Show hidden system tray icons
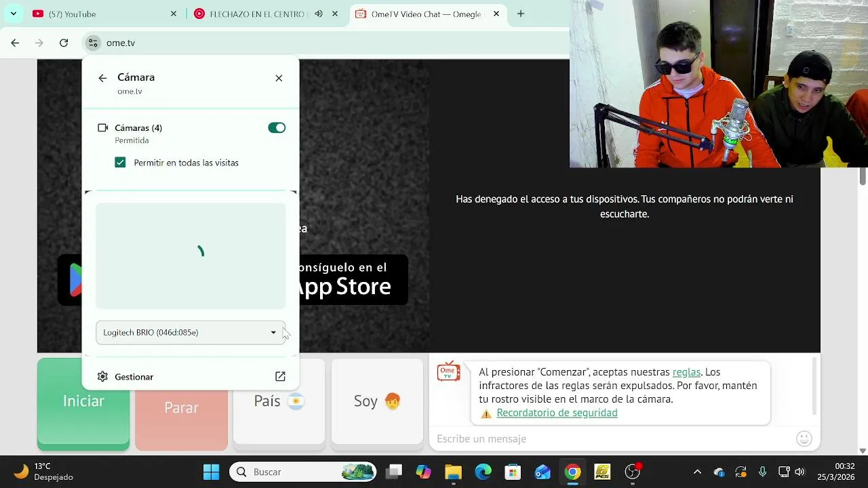This screenshot has height=488, width=868. pyautogui.click(x=697, y=472)
